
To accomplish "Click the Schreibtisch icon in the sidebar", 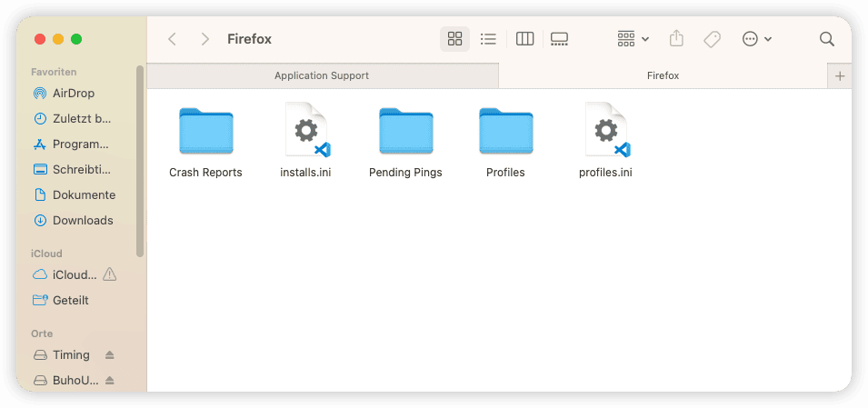I will 40,169.
